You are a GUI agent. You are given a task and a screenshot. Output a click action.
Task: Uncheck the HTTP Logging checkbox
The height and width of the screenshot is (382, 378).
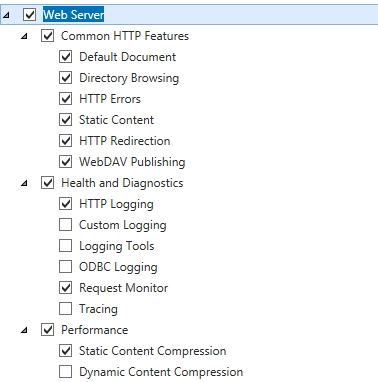click(x=66, y=204)
